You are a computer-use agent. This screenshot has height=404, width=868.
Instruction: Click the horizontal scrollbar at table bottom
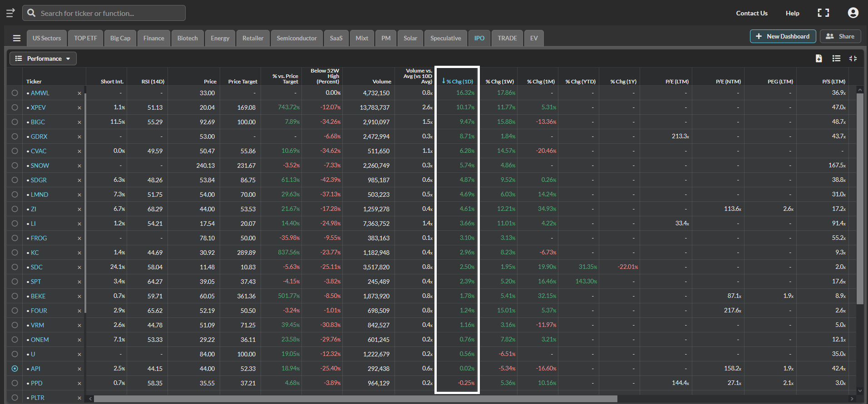tap(355, 399)
